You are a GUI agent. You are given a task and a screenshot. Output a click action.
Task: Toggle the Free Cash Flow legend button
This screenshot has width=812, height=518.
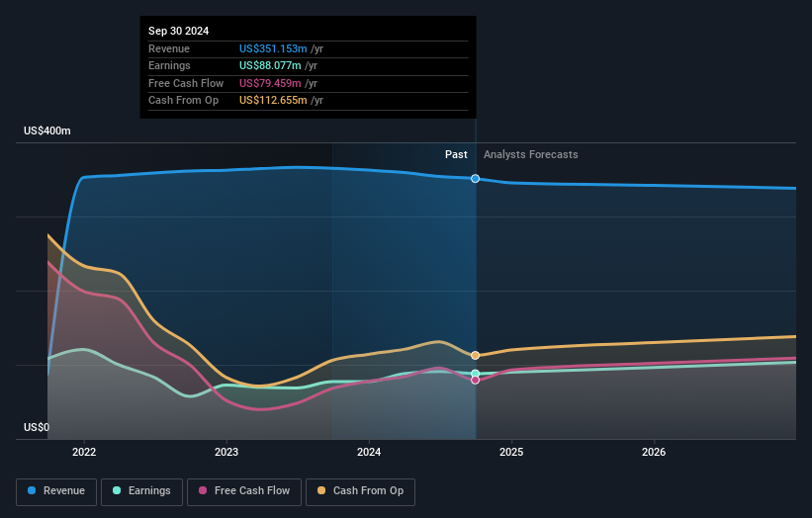tap(244, 491)
